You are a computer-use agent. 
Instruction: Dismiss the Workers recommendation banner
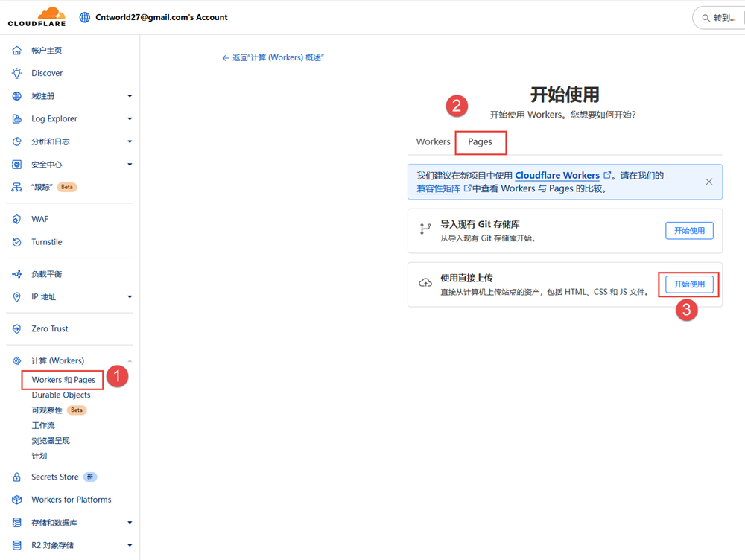pos(709,182)
